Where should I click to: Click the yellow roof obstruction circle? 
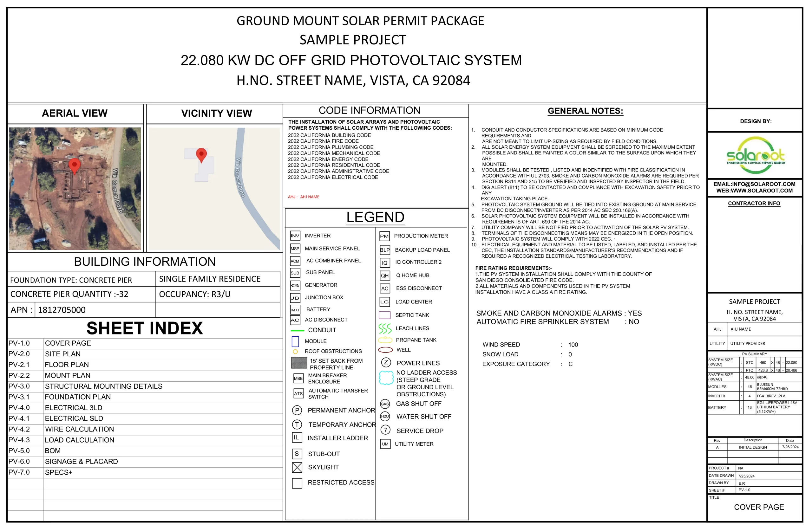(x=295, y=352)
